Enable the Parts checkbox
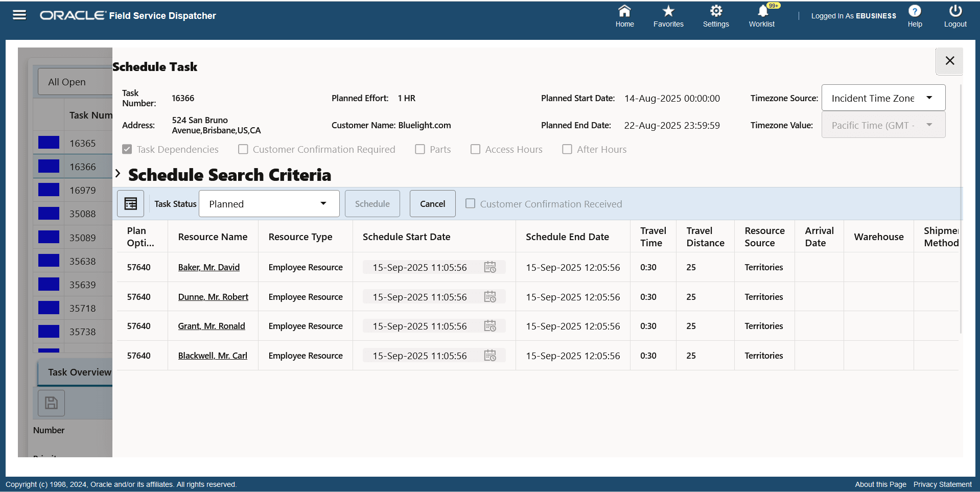980x492 pixels. click(x=420, y=149)
